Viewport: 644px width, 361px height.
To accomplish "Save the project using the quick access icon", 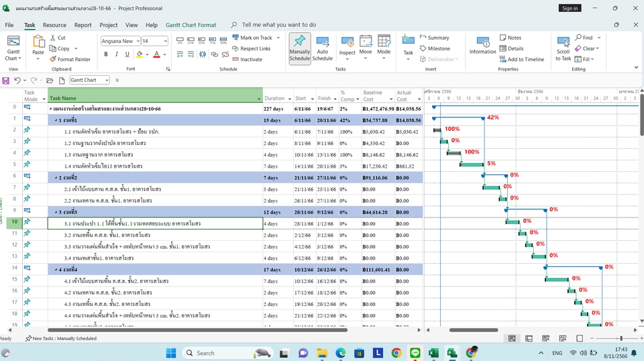I will (x=6, y=80).
